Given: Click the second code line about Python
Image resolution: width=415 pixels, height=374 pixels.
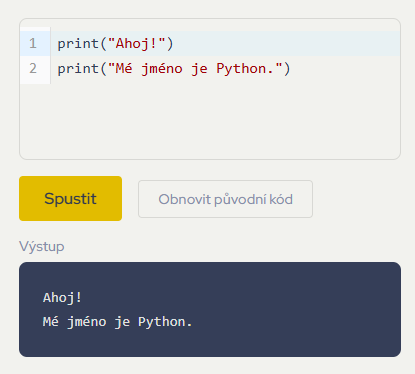Looking at the screenshot, I should (174, 69).
